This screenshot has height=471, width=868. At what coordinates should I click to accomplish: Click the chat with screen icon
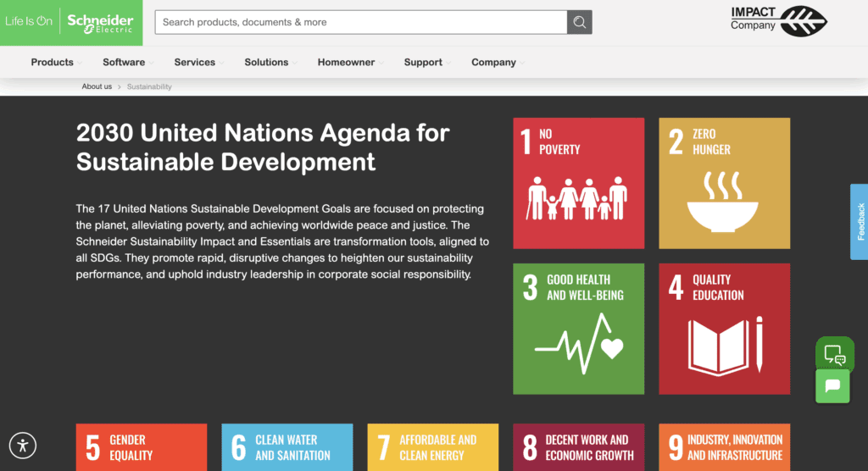coord(834,354)
